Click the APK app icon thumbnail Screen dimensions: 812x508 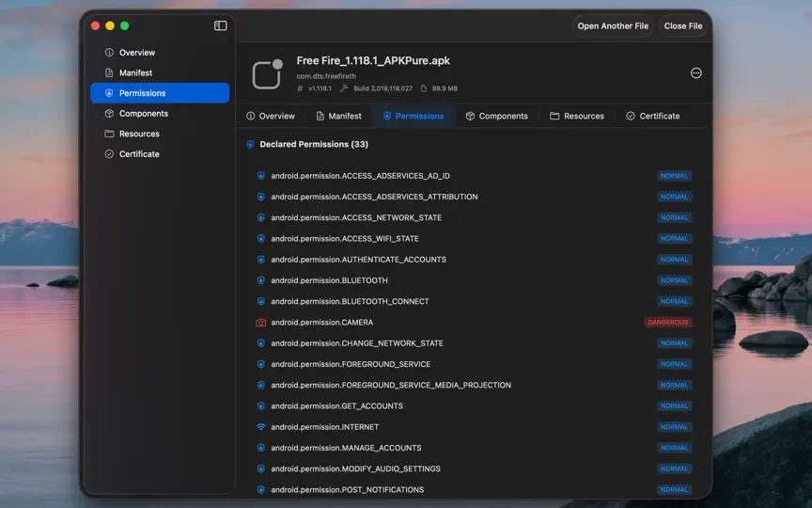coord(267,74)
